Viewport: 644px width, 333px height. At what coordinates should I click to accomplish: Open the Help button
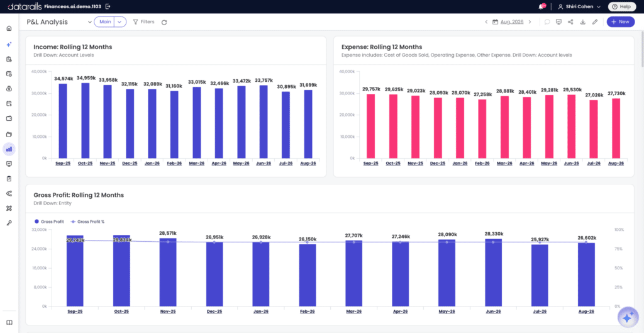point(621,6)
